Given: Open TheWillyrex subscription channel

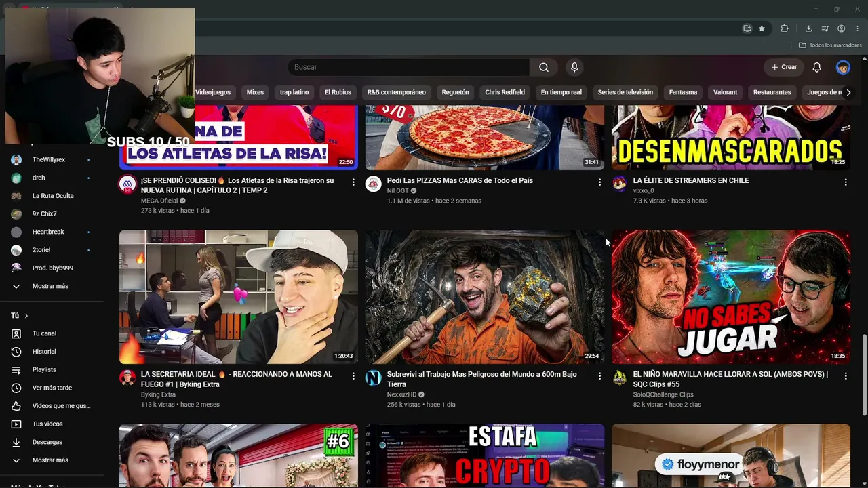Looking at the screenshot, I should pos(52,160).
